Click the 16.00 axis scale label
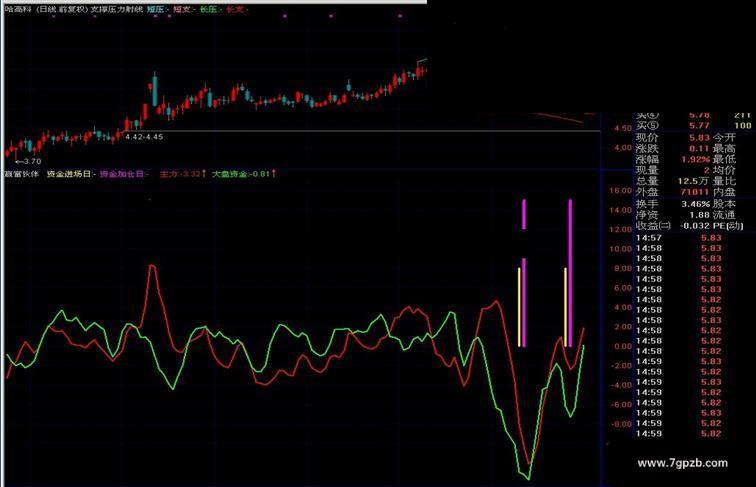This screenshot has width=756, height=487. (x=620, y=190)
